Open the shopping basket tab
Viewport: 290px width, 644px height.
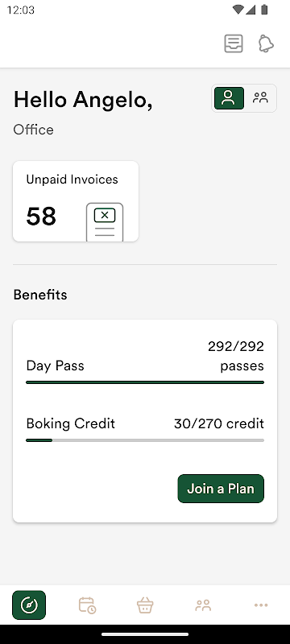coord(145,605)
